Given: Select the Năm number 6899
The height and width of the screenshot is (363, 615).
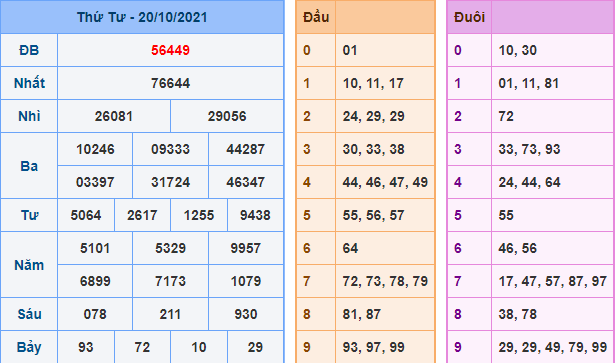Looking at the screenshot, I should point(95,281).
